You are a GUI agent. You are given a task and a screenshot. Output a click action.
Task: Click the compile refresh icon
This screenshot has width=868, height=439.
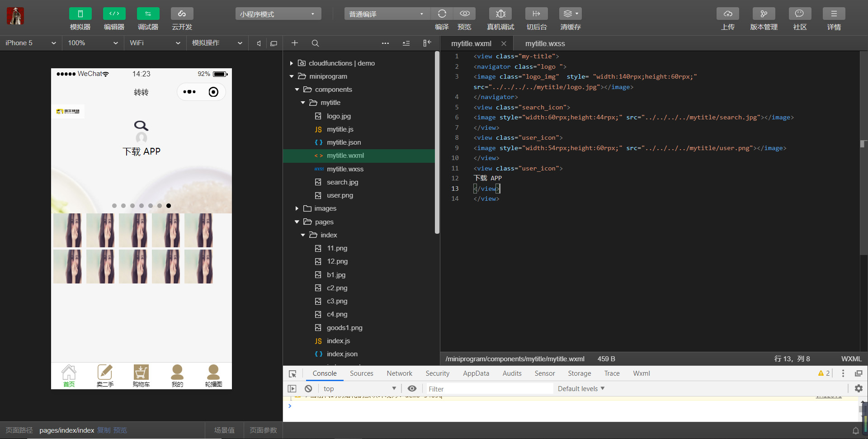pyautogui.click(x=442, y=14)
